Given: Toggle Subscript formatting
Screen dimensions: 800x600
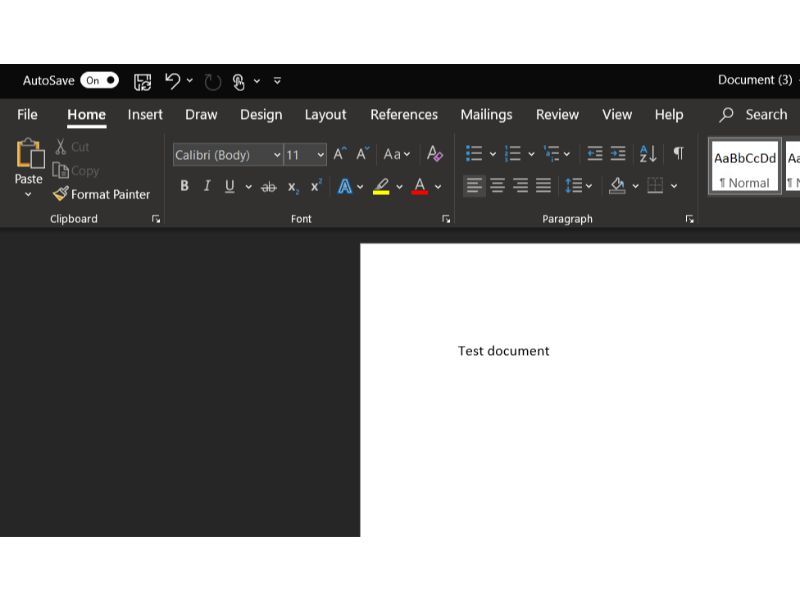Looking at the screenshot, I should click(293, 186).
